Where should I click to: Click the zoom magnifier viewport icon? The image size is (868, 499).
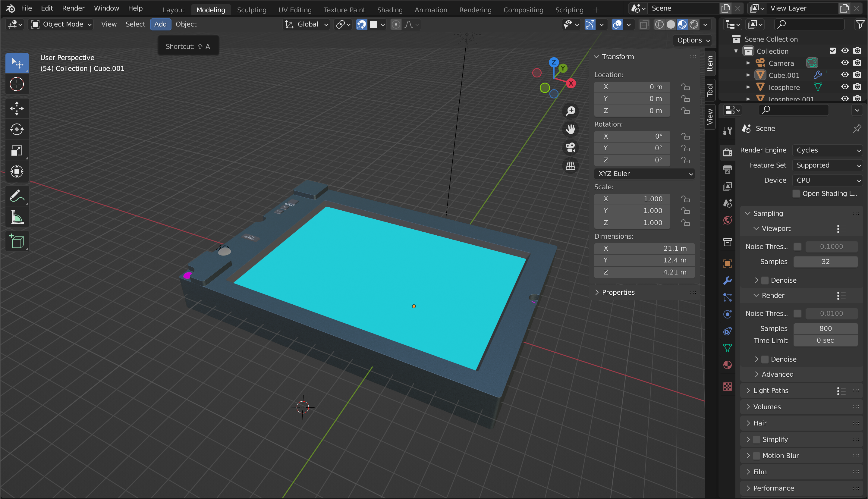571,111
